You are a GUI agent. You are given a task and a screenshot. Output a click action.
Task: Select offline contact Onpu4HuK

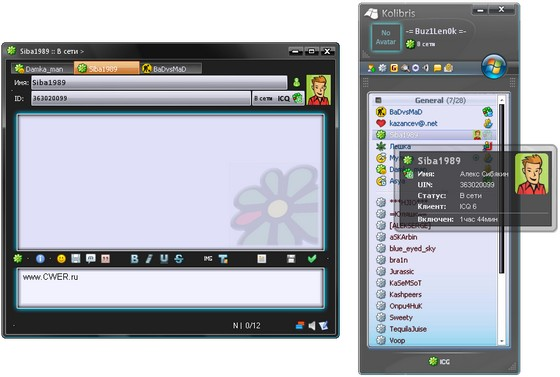coord(434,306)
